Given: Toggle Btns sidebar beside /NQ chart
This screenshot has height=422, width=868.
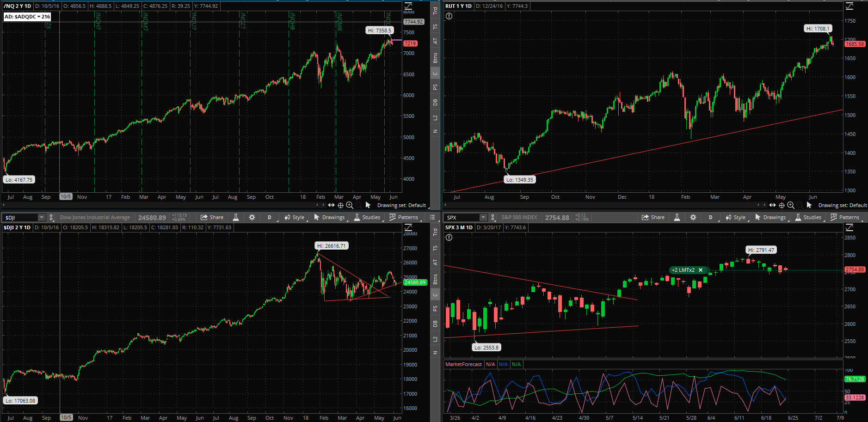Looking at the screenshot, I should [x=435, y=58].
